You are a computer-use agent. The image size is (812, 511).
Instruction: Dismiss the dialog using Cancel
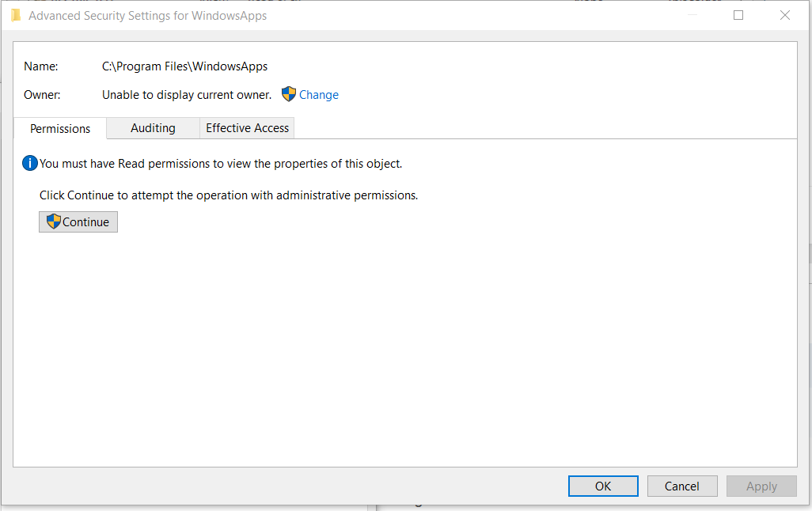point(681,486)
